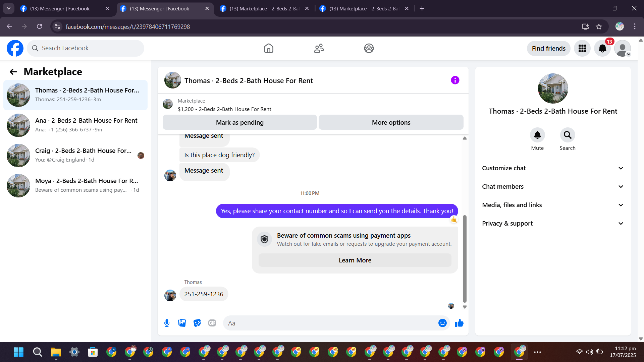Mute this conversation with bell icon
Viewport: 644px width, 362px height.
point(537,135)
